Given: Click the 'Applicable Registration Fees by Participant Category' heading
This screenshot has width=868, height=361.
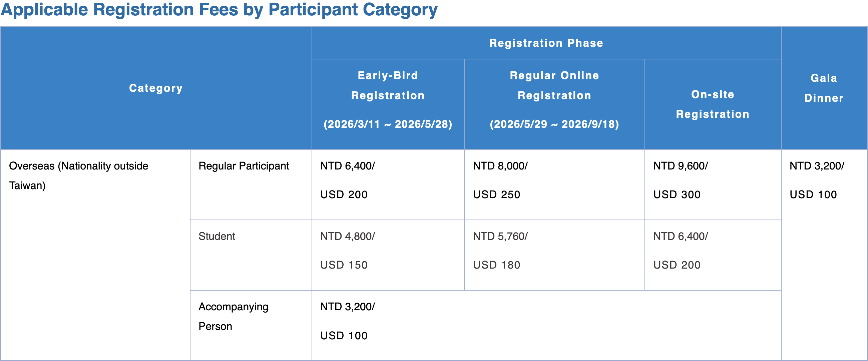Looking at the screenshot, I should 219,9.
